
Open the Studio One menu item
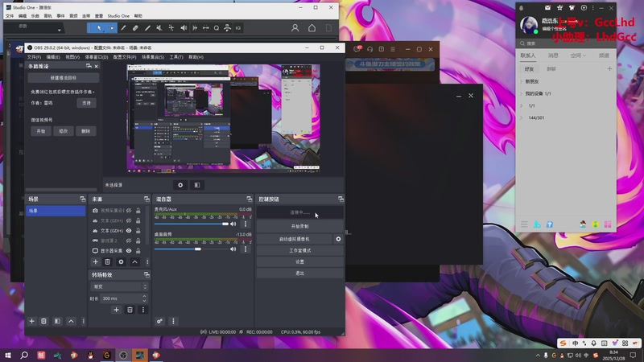coord(118,16)
